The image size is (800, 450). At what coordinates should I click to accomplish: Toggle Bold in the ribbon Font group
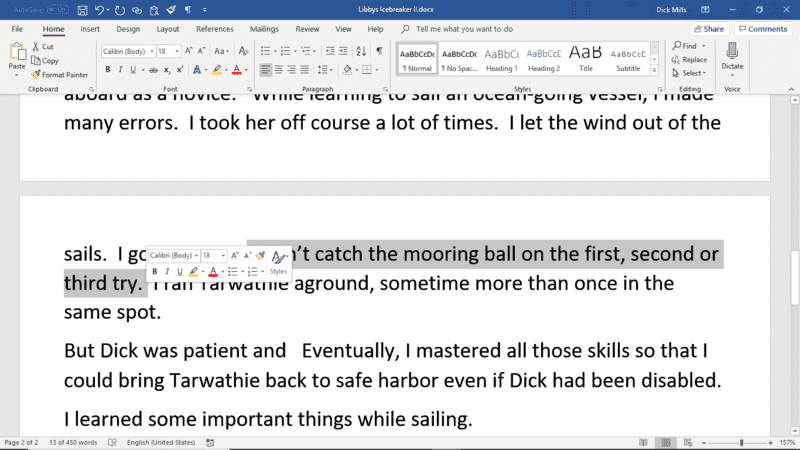coord(108,70)
